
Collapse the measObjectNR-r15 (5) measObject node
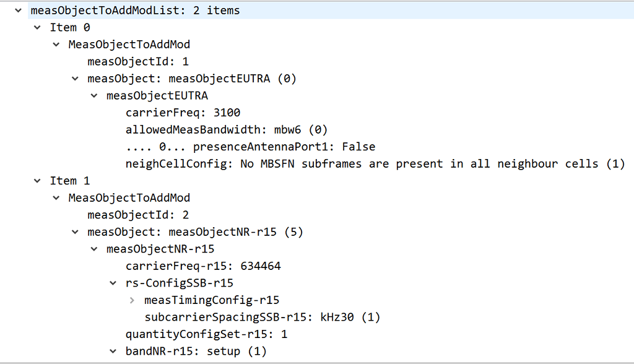pos(75,232)
